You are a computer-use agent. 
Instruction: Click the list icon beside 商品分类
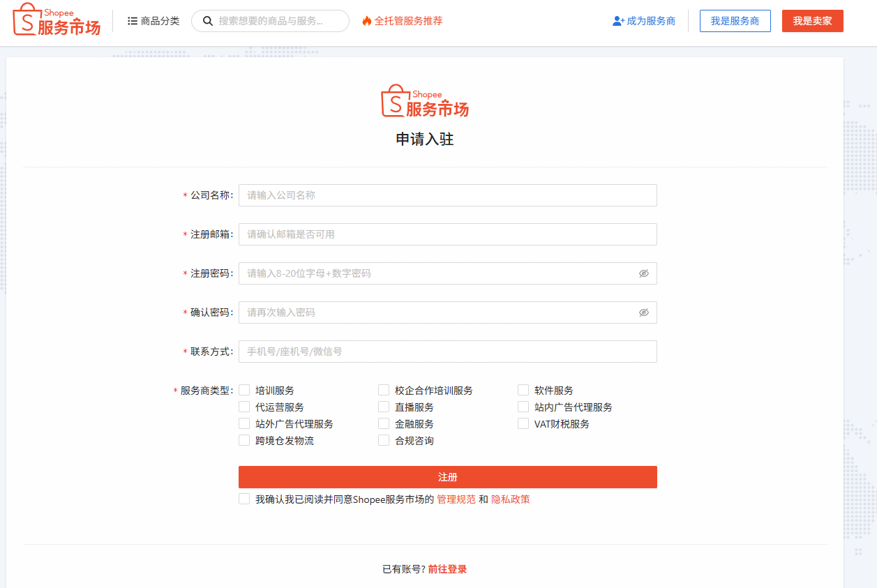(x=133, y=21)
